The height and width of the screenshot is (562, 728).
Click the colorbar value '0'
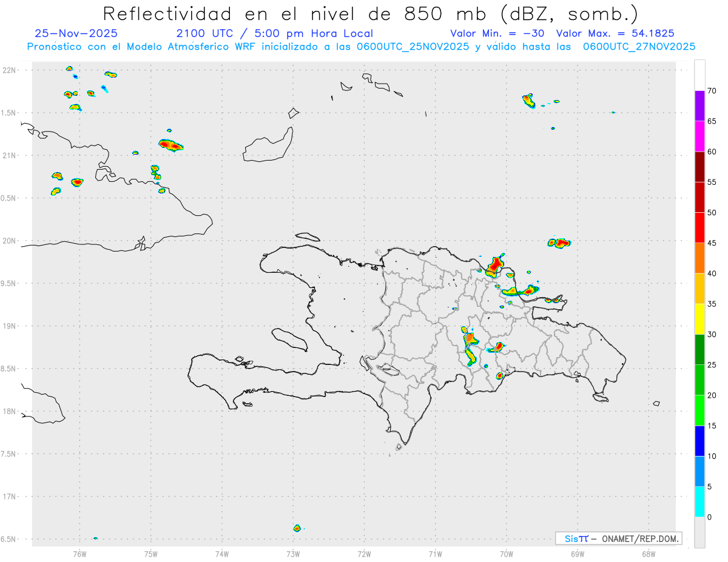point(709,517)
